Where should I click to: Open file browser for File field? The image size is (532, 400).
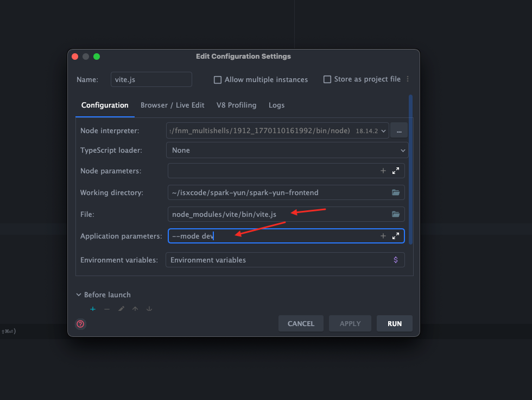coord(396,214)
